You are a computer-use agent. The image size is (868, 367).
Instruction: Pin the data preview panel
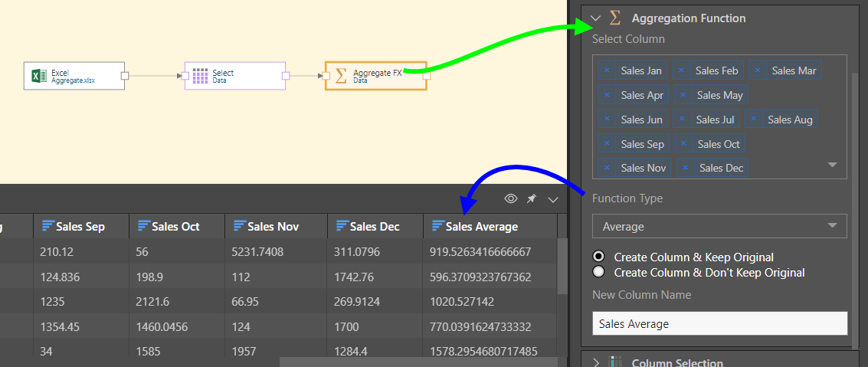click(532, 199)
